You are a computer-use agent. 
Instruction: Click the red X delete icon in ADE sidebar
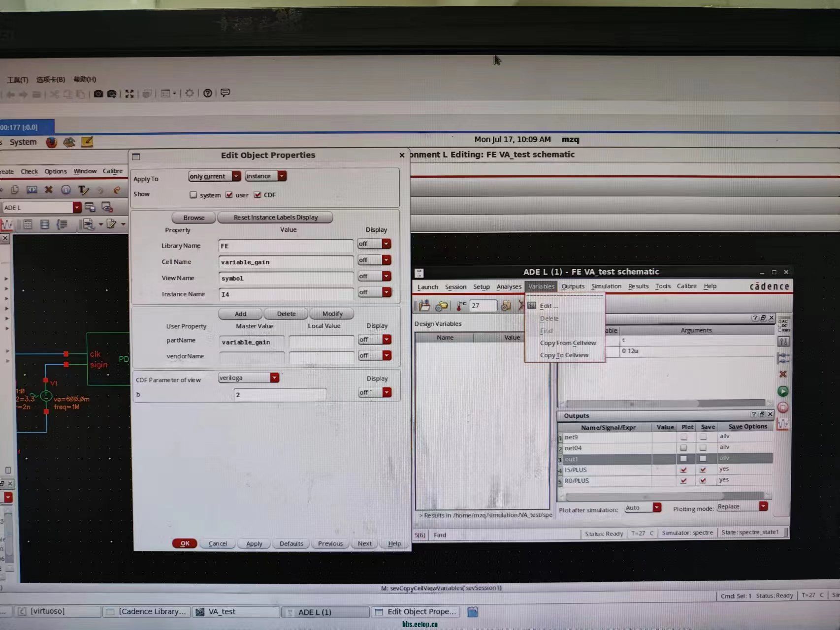point(783,374)
